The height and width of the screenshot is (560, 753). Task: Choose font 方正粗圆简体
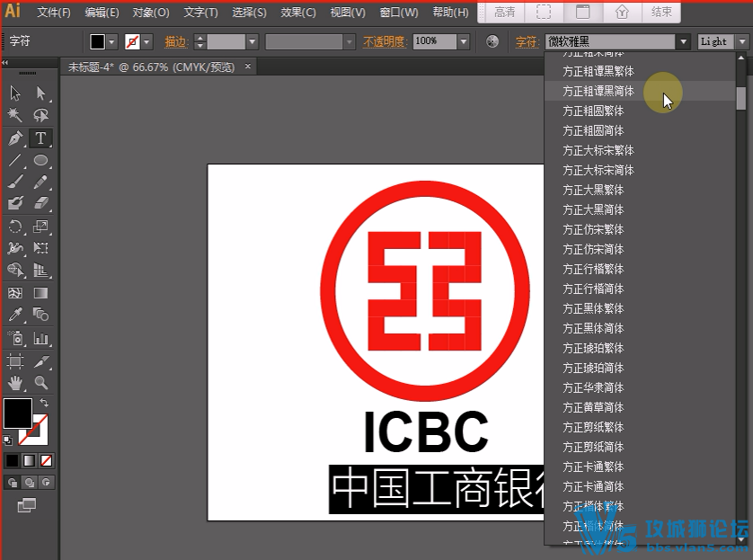coord(593,130)
